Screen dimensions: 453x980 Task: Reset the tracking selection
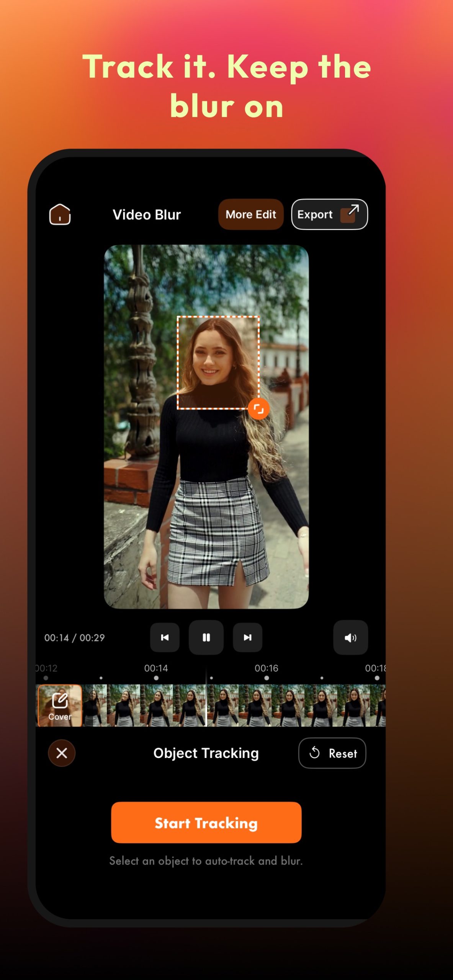pos(332,753)
